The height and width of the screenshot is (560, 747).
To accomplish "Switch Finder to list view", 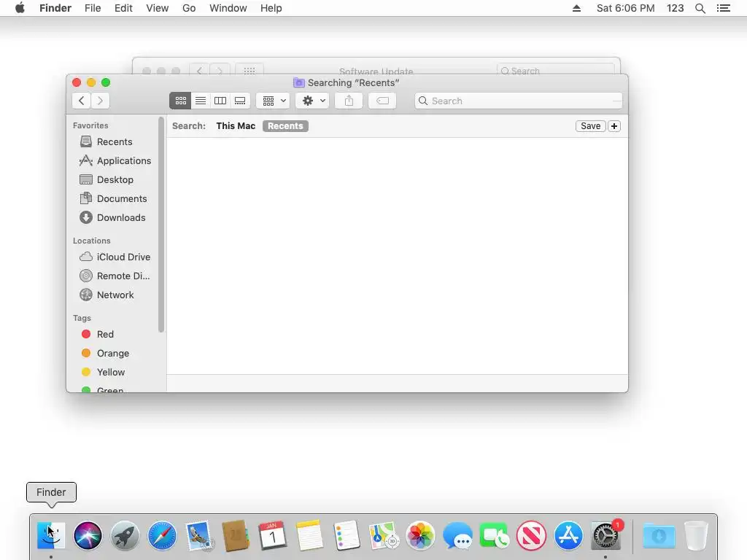I will (201, 101).
